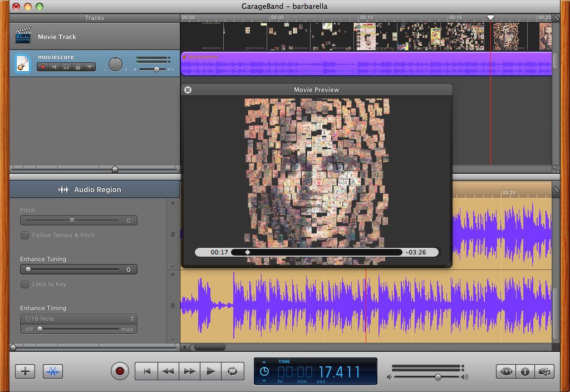This screenshot has width=570, height=392.
Task: Click the lower waveform channel in the editor
Action: [x=366, y=306]
